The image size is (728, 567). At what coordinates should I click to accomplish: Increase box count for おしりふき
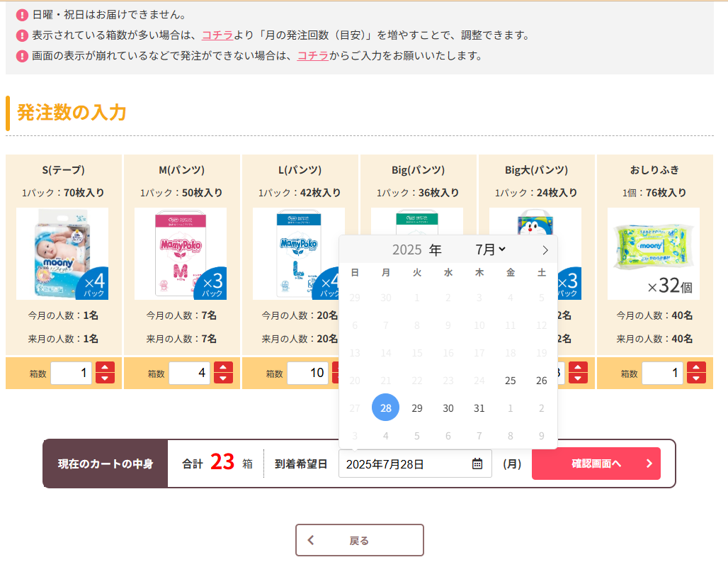(x=696, y=368)
